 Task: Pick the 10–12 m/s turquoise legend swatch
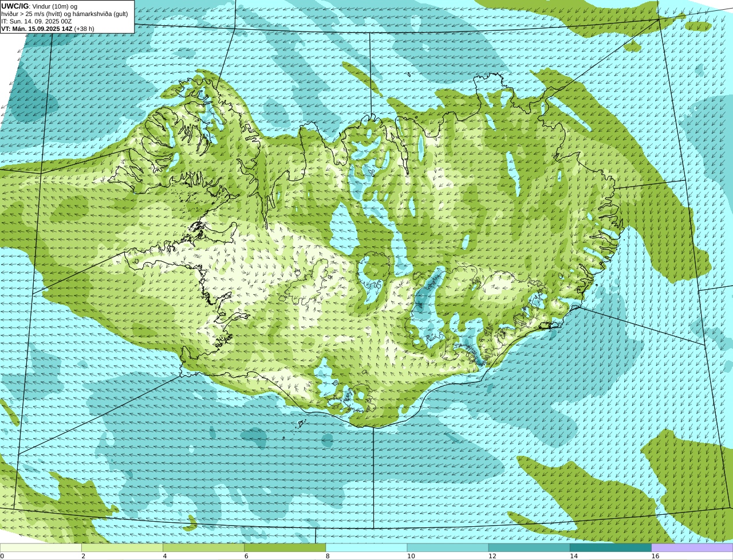pyautogui.click(x=448, y=548)
